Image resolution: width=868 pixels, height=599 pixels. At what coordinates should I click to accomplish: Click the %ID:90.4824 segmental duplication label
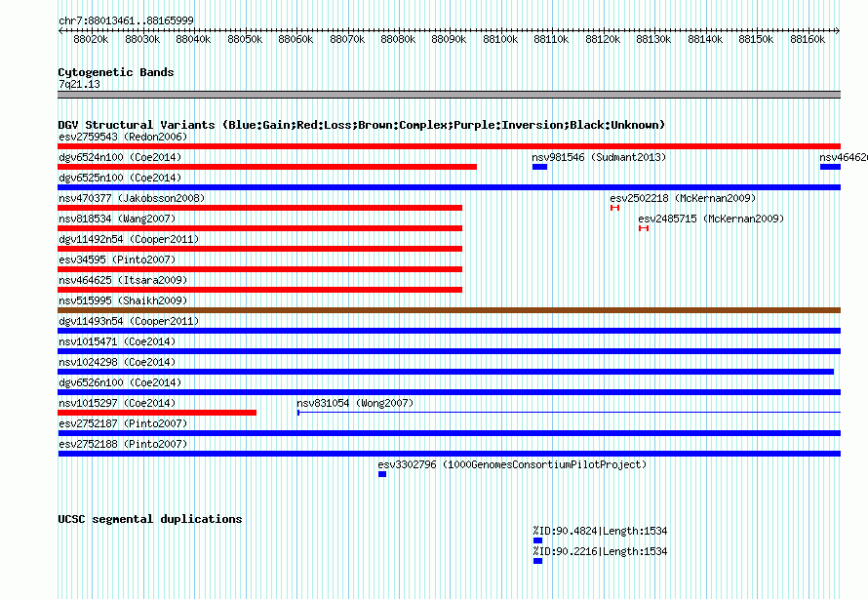[600, 531]
